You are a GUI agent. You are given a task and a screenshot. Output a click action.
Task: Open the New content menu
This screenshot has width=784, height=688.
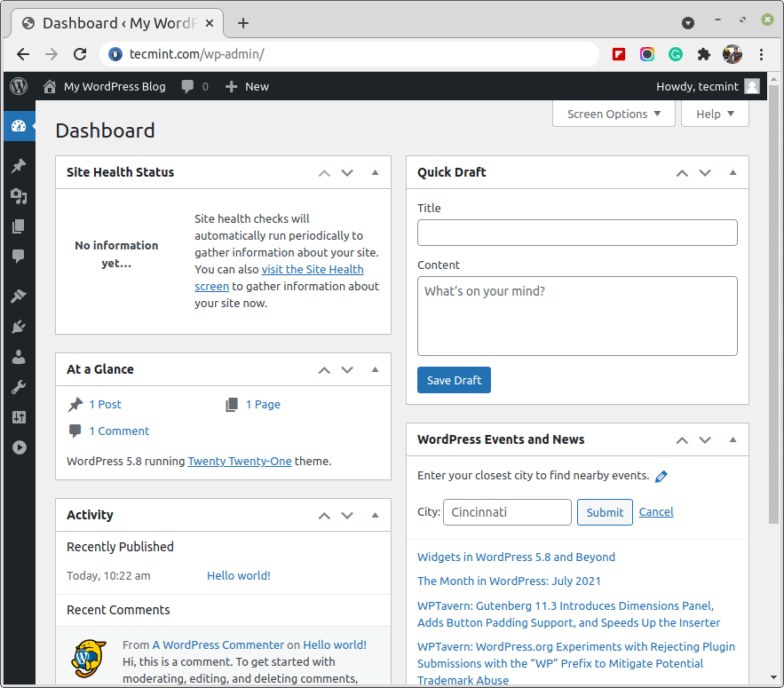coord(247,86)
